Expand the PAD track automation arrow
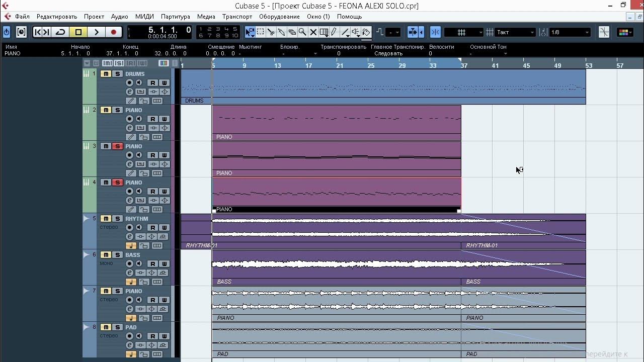 (x=86, y=327)
